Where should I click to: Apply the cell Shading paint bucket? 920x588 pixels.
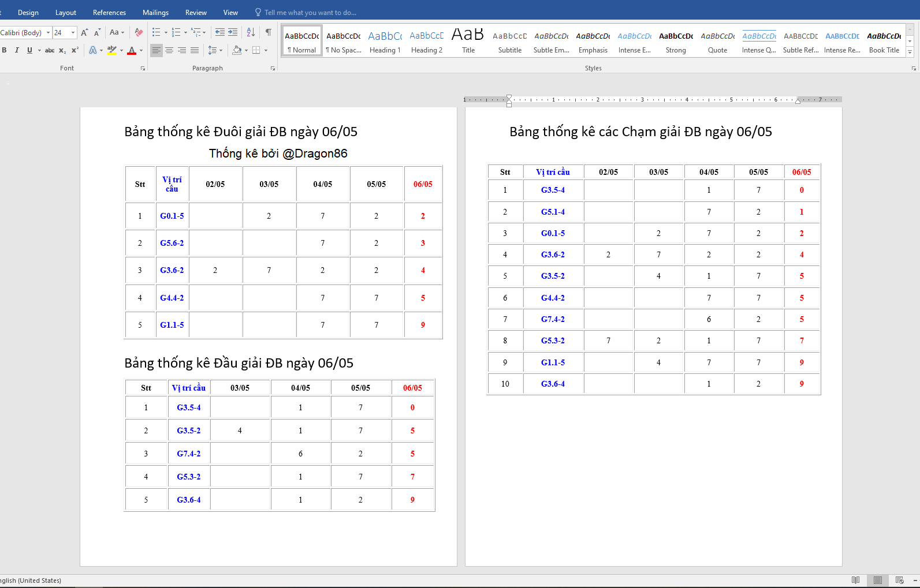236,50
